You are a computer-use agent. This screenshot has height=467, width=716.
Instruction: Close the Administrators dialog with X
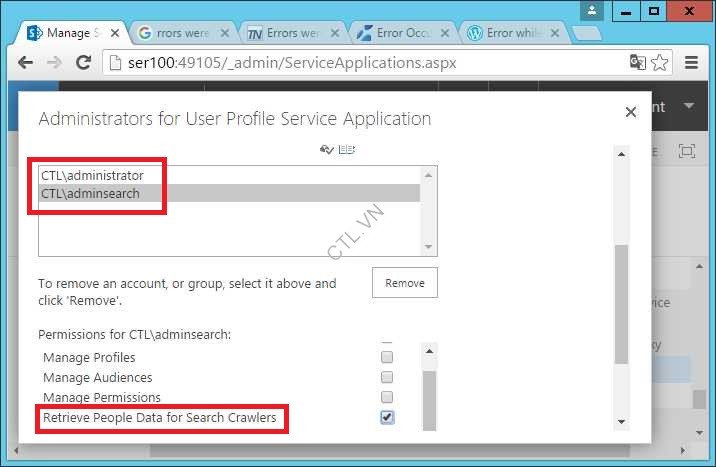click(x=630, y=112)
